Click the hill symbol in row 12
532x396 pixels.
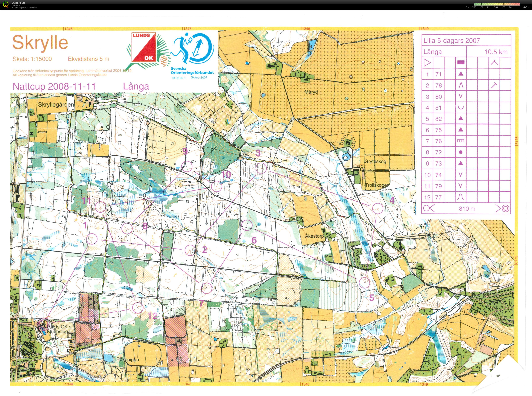pos(461,197)
